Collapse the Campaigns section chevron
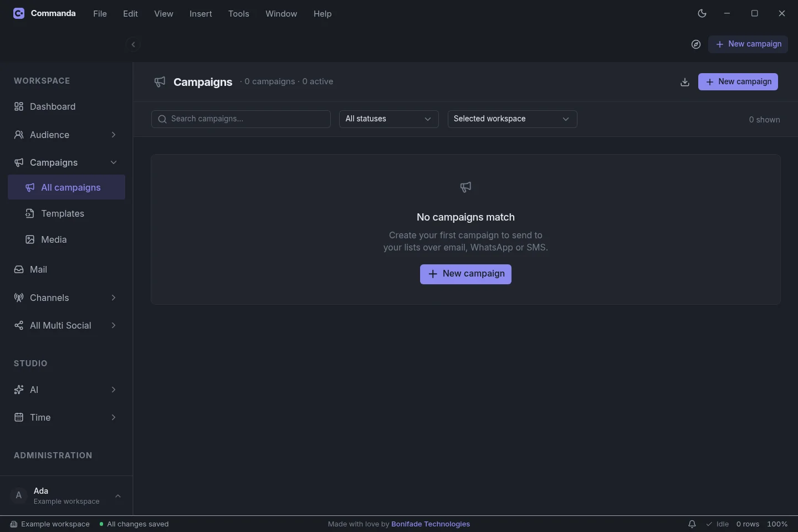 (x=114, y=162)
